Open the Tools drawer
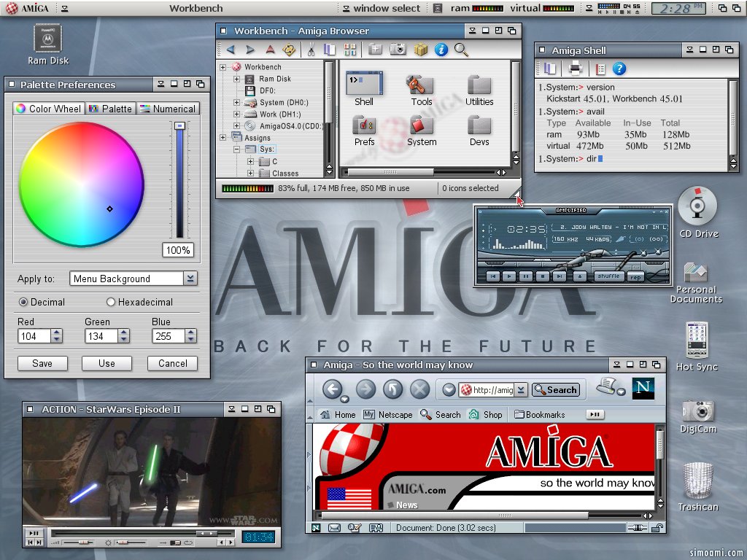Image resolution: width=747 pixels, height=560 pixels. coord(421,90)
